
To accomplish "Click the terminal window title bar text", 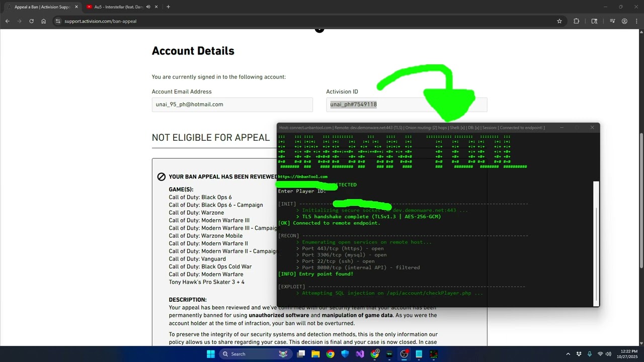I will pos(412,128).
